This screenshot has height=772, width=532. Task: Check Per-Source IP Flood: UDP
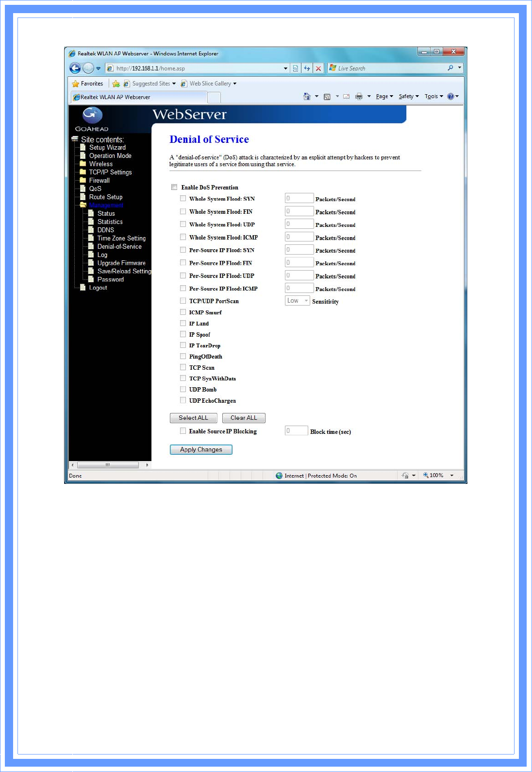pyautogui.click(x=183, y=275)
